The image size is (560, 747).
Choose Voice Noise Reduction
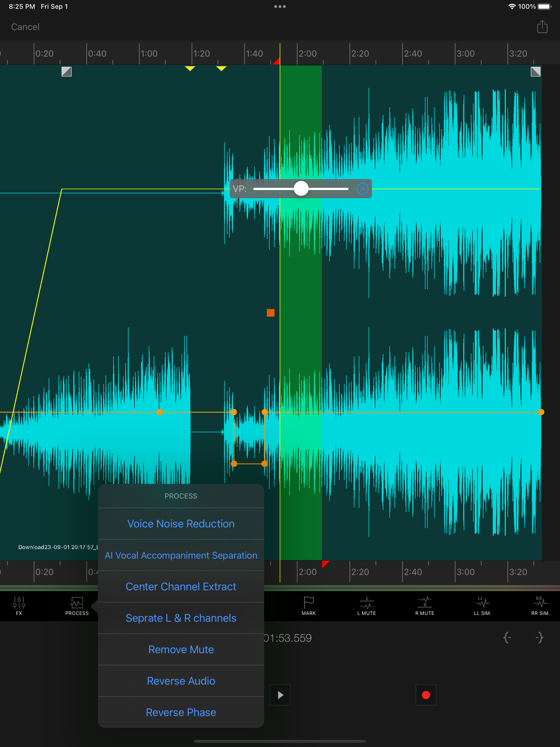pyautogui.click(x=181, y=523)
